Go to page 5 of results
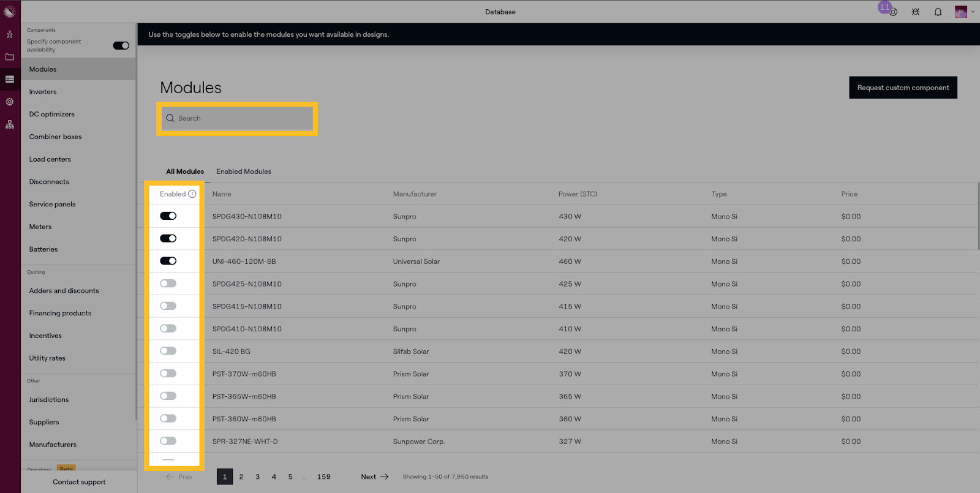The image size is (980, 493). pyautogui.click(x=290, y=476)
